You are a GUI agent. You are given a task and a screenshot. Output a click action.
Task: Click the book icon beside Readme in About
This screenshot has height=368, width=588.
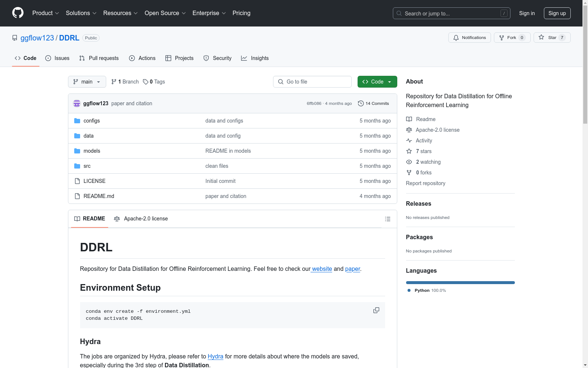(409, 119)
